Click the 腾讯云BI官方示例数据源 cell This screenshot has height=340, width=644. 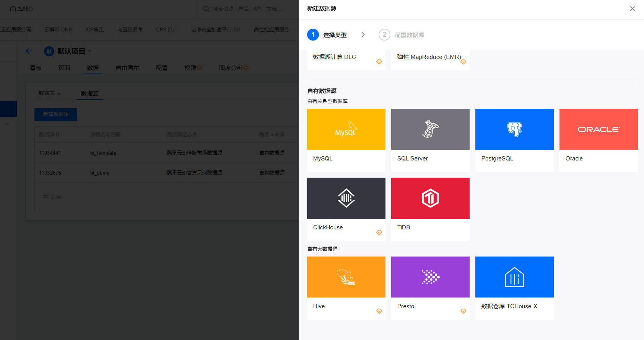point(195,173)
